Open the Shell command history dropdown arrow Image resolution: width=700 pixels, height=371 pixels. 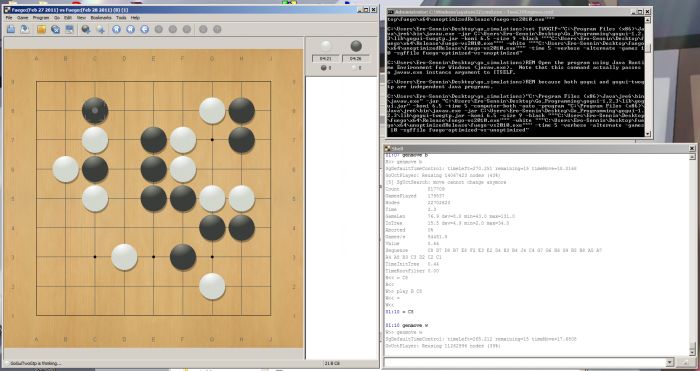click(670, 362)
